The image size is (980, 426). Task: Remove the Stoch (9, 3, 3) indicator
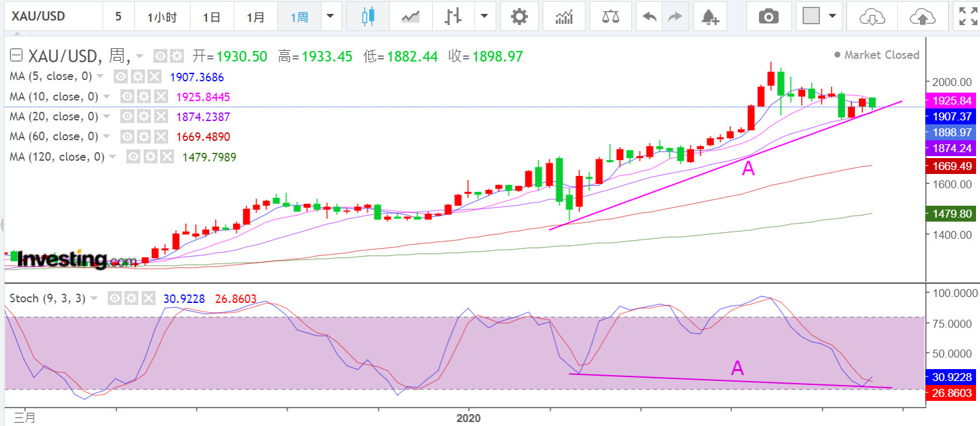click(148, 298)
